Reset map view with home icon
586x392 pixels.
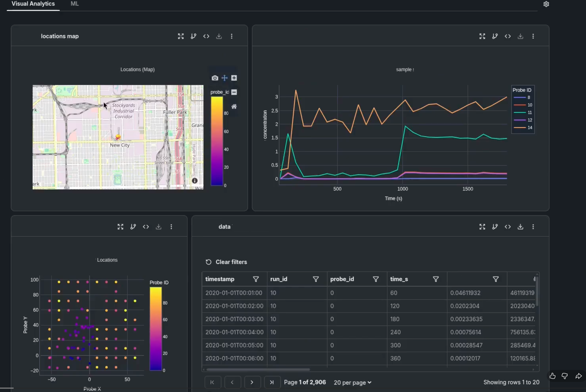(234, 107)
